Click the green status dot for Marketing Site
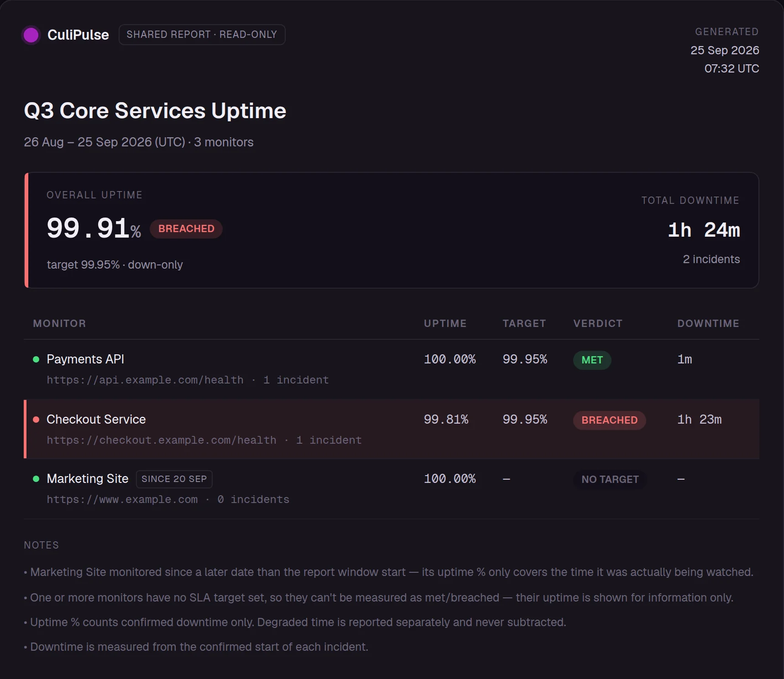The height and width of the screenshot is (679, 784). click(36, 479)
